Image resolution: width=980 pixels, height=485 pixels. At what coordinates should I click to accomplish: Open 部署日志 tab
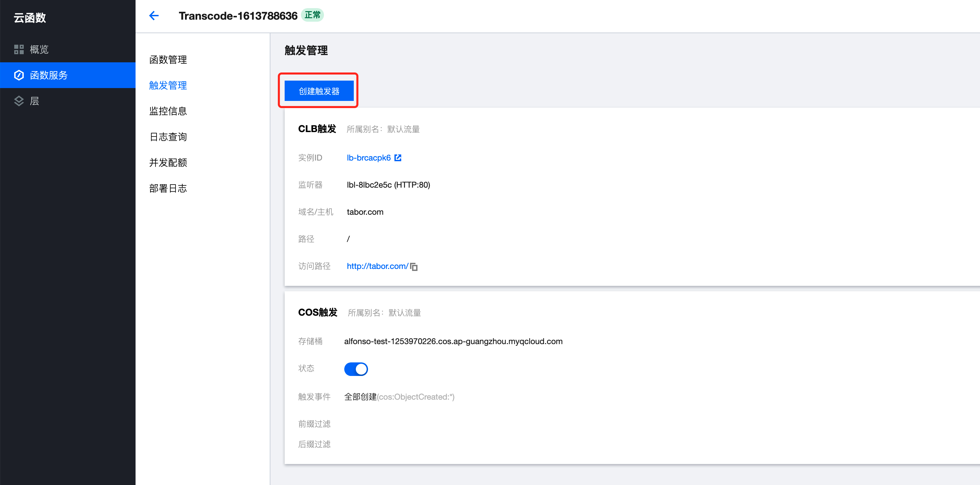(x=168, y=189)
